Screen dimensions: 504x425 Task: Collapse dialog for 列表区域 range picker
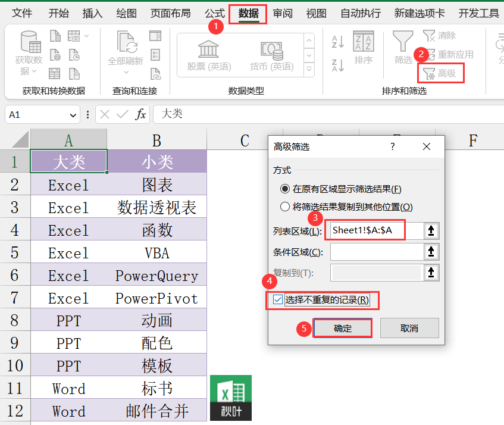coord(431,230)
